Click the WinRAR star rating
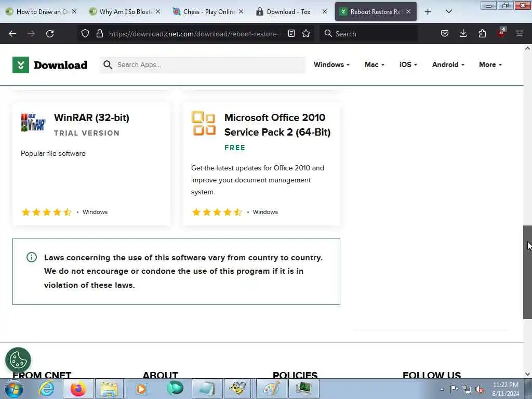 pyautogui.click(x=46, y=212)
